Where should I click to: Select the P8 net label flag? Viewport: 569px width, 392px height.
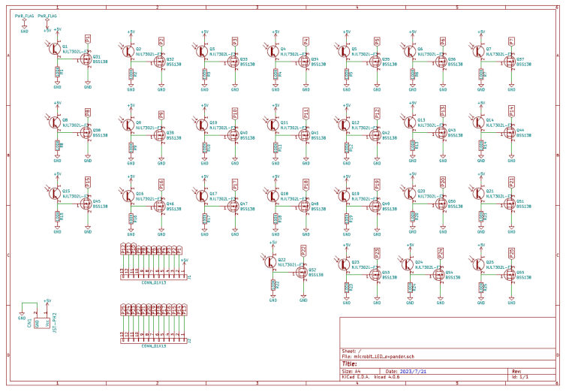tap(88, 112)
